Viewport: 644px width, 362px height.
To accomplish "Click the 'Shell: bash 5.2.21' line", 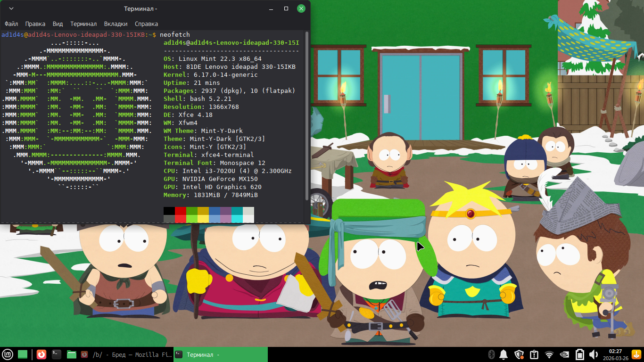I will tap(198, 99).
